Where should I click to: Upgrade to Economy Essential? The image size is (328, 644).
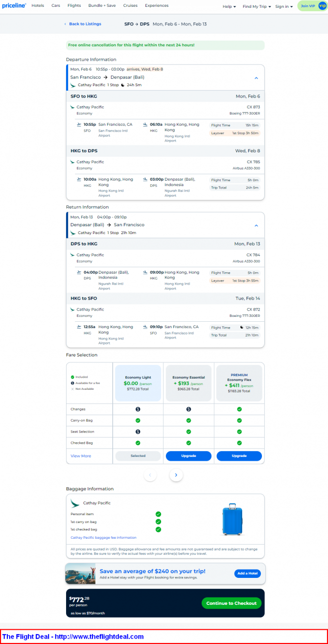[x=188, y=456]
